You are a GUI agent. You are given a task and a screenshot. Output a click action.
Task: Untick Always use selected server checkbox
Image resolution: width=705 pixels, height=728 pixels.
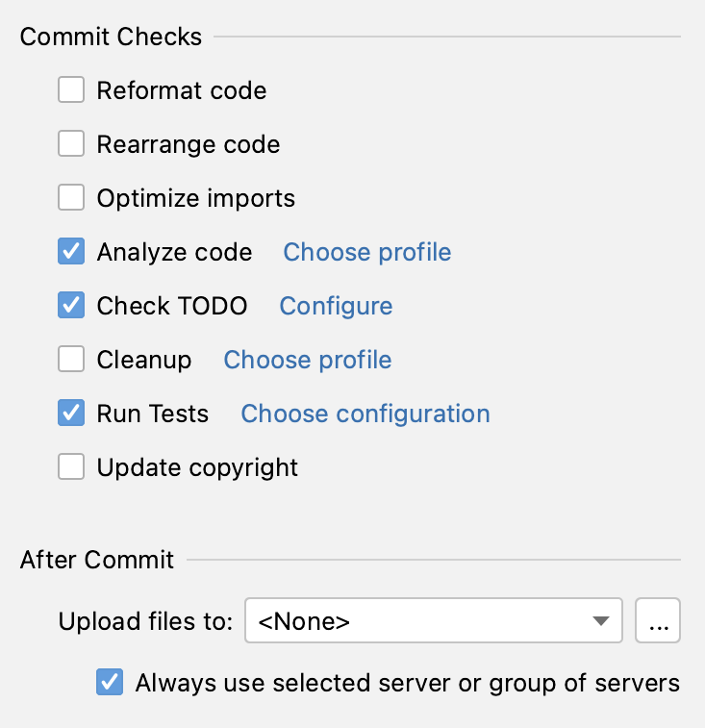(110, 682)
